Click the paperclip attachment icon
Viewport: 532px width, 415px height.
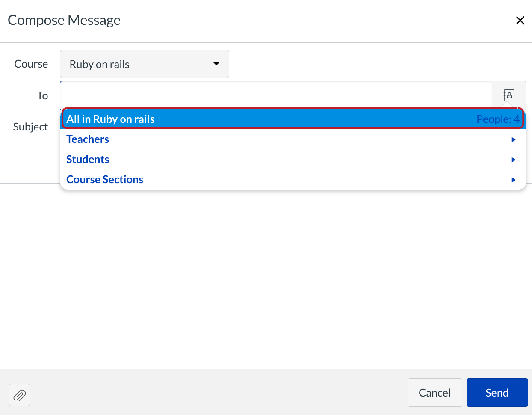pos(19,395)
